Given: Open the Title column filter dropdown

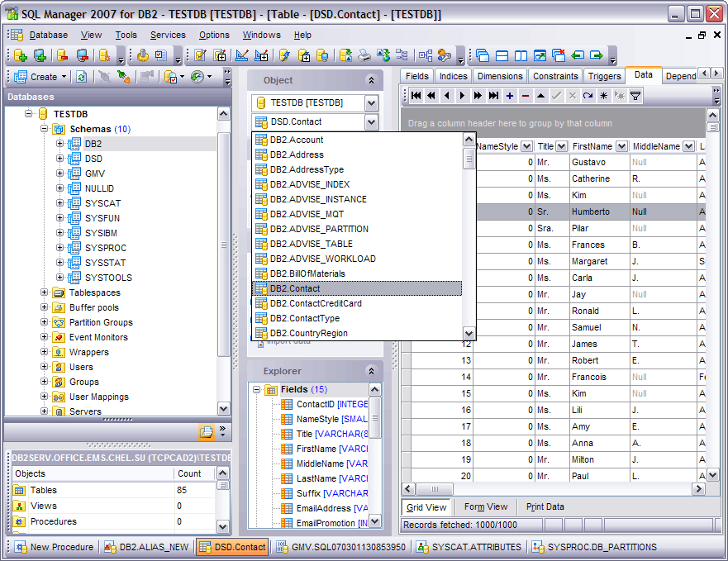Looking at the screenshot, I should click(561, 146).
